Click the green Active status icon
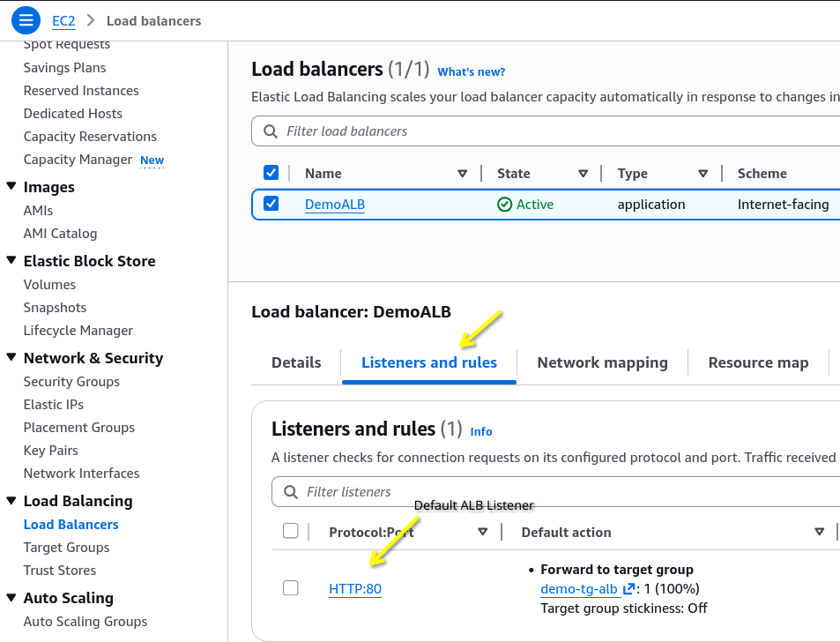Screen dimensions: 840x642 [x=504, y=205]
